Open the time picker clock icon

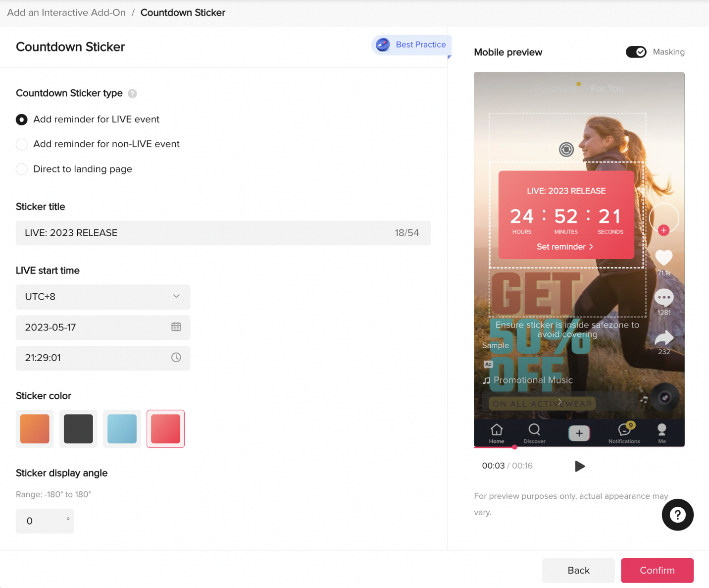(x=176, y=358)
